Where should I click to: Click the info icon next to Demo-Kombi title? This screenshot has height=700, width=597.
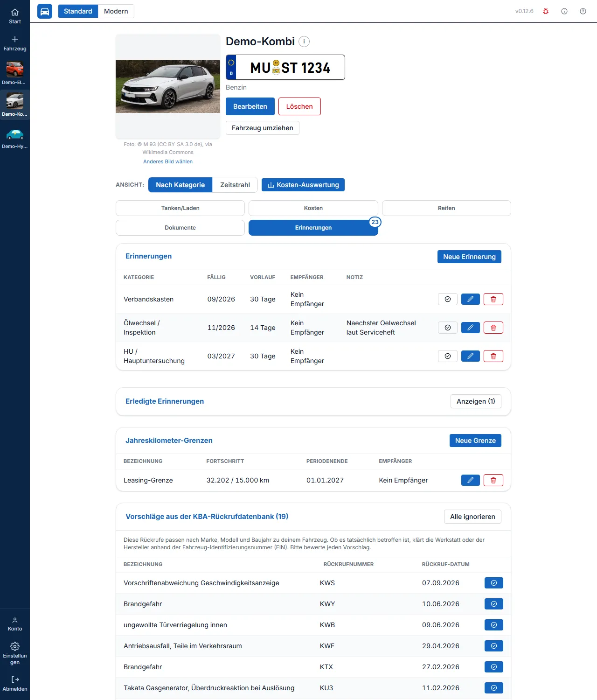point(304,42)
